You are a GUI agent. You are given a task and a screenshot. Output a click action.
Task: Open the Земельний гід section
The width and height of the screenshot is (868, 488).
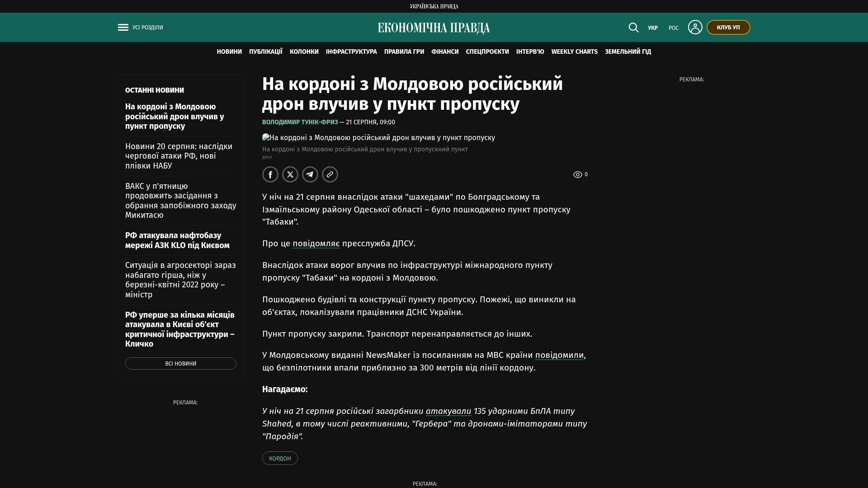click(628, 52)
